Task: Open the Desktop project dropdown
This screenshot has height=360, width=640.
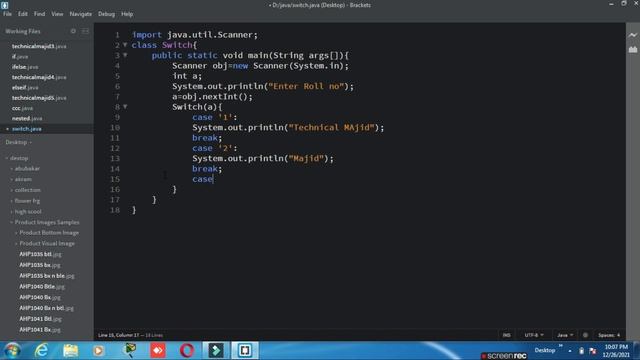Action: tap(18, 142)
